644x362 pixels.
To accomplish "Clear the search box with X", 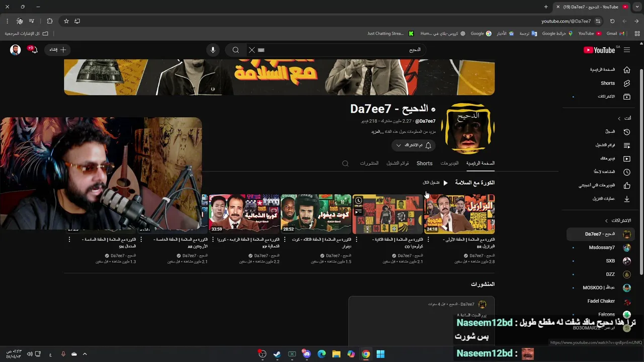I will 252,50.
